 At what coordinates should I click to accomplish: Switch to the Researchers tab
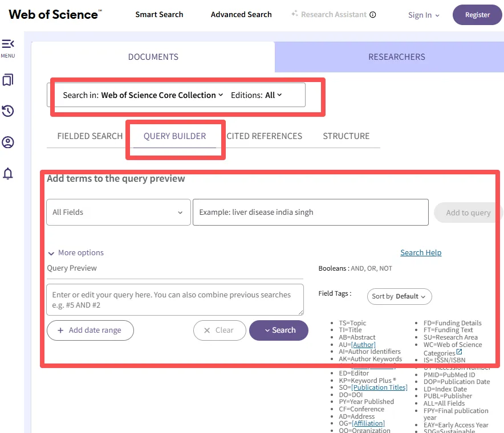tap(396, 57)
